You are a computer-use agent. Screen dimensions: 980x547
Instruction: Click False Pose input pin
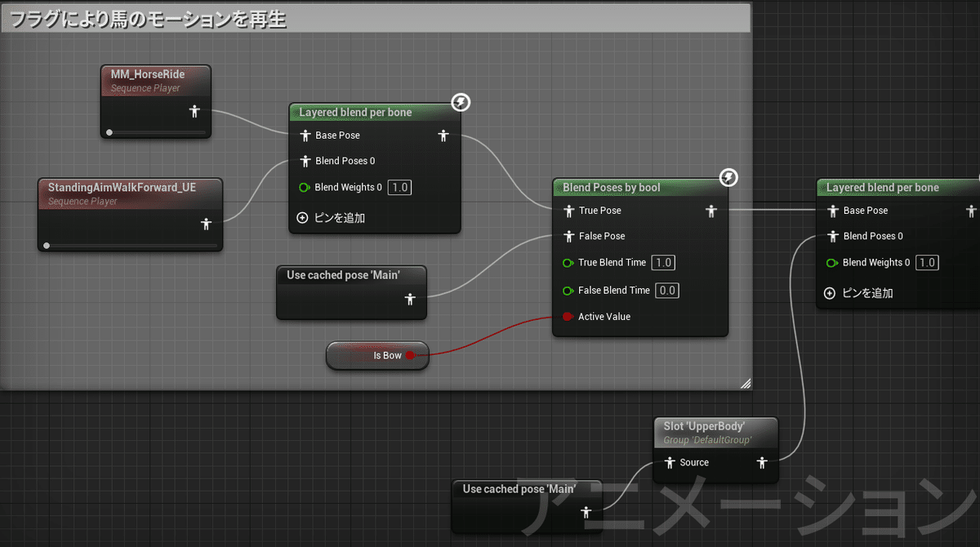tap(568, 236)
